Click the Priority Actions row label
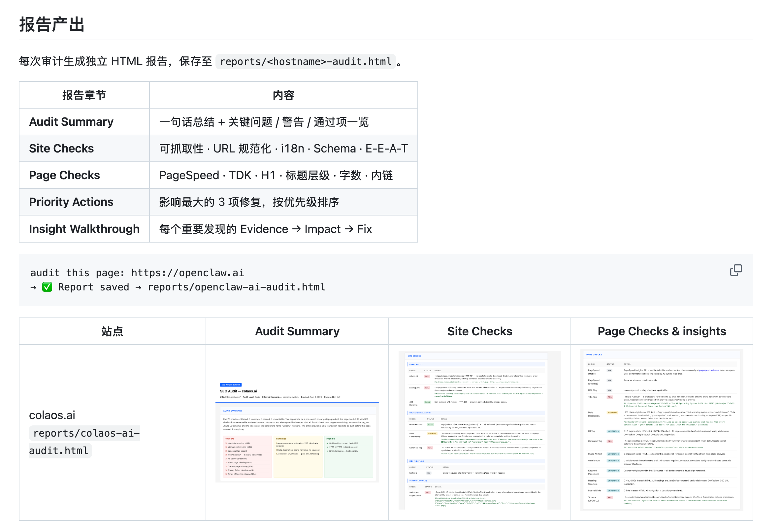The width and height of the screenshot is (782, 532). 71,202
